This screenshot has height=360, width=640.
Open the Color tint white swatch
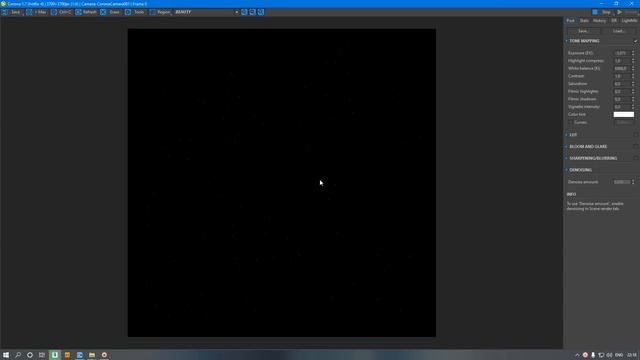[x=624, y=114]
